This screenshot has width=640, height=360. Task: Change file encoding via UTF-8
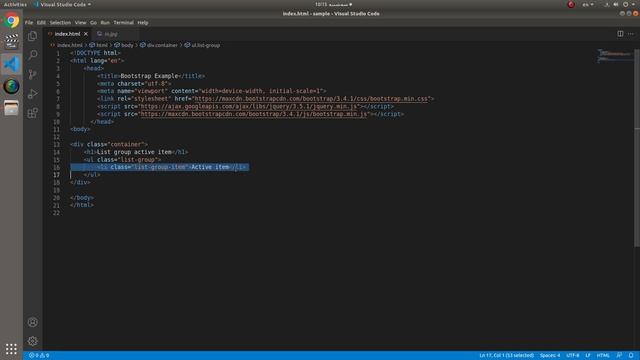coord(573,356)
